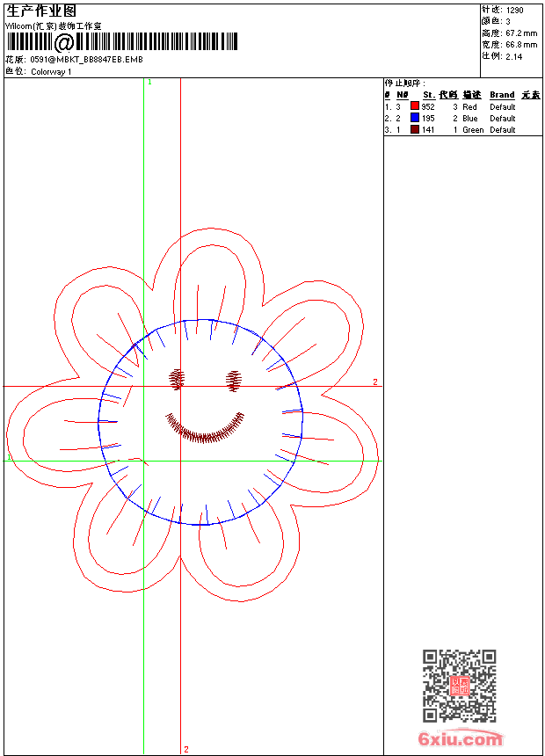Click the Colorway 1 label
545x756 pixels.
click(x=51, y=72)
